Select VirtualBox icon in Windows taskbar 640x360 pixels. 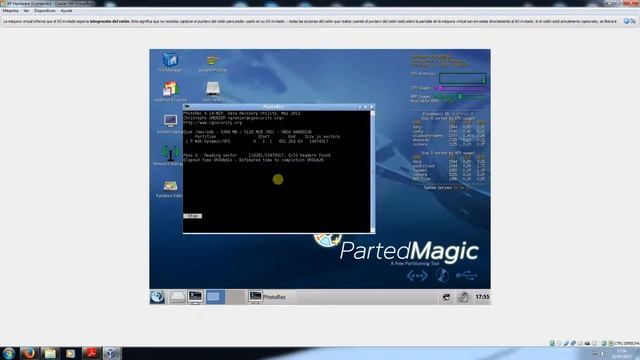click(111, 353)
